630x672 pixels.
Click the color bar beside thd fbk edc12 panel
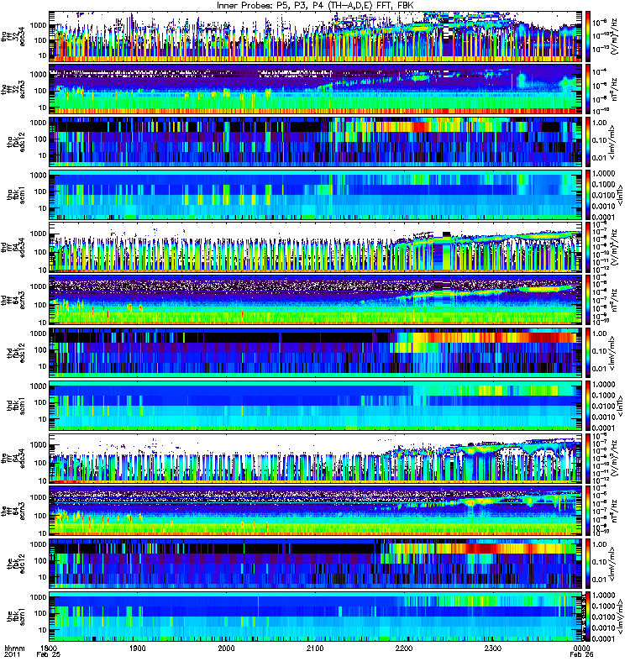pyautogui.click(x=587, y=353)
